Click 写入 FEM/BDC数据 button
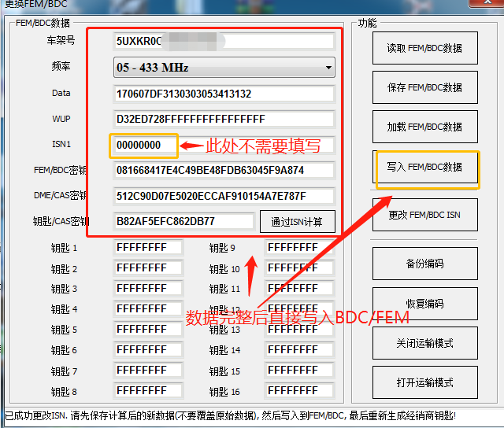504x428 pixels. coord(425,167)
